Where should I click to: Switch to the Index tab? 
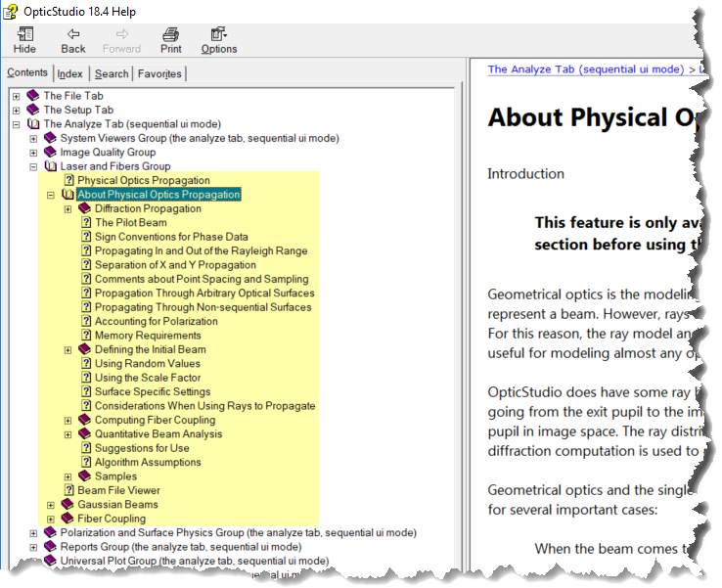(70, 73)
